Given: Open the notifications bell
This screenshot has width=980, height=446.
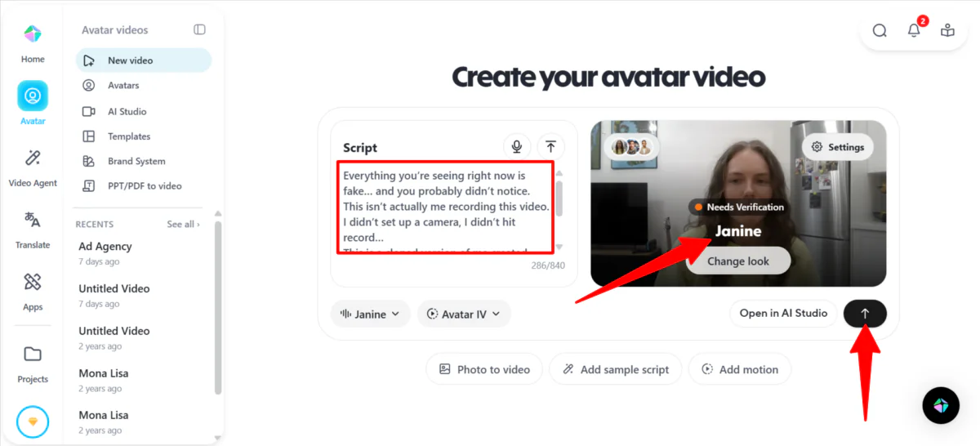Looking at the screenshot, I should tap(914, 30).
